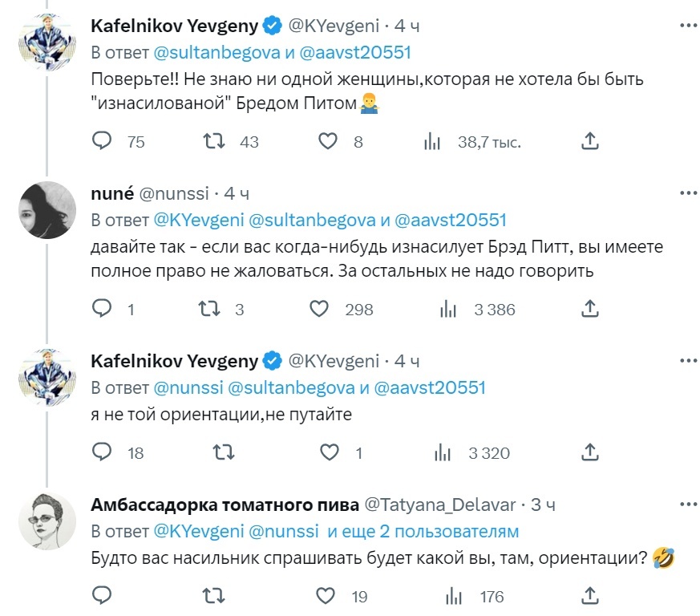Like the nuné tweet with 298 likes
Screen dimensions: 700x616
tap(319, 309)
